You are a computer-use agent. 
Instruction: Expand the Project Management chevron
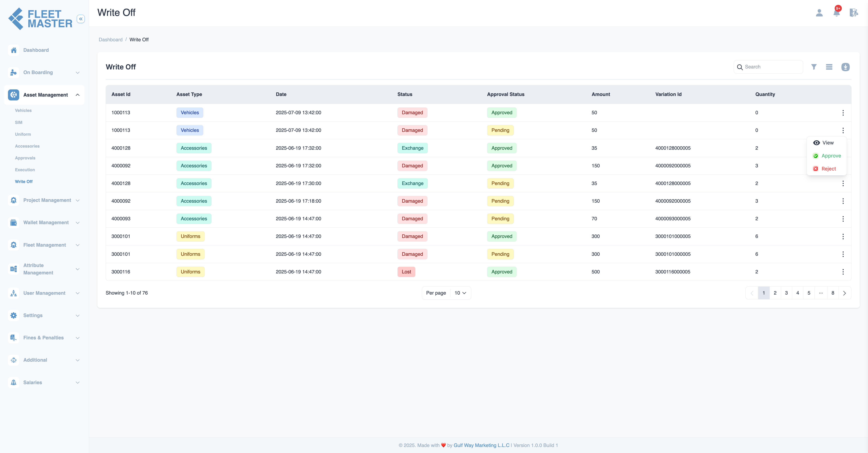78,200
